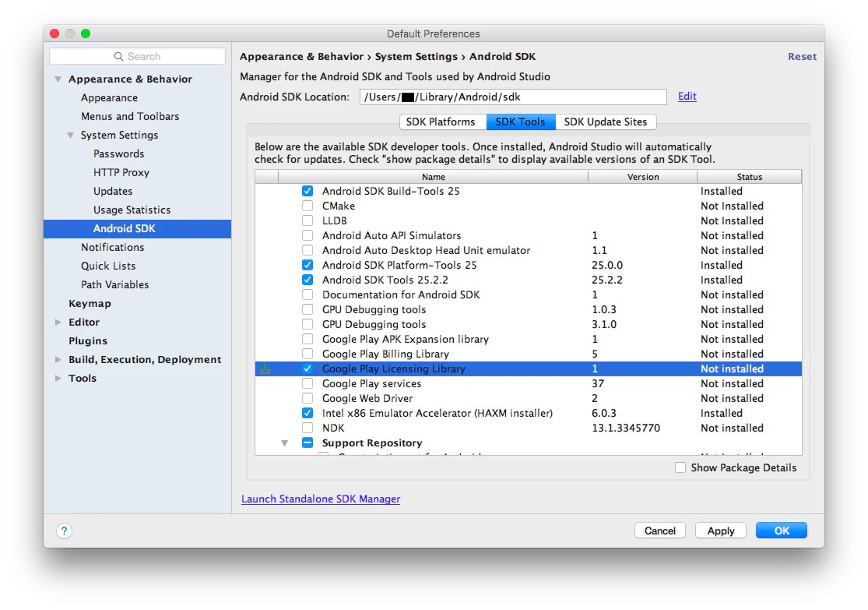The image size is (868, 610).
Task: Select the SDK Tools tab
Action: coord(520,122)
